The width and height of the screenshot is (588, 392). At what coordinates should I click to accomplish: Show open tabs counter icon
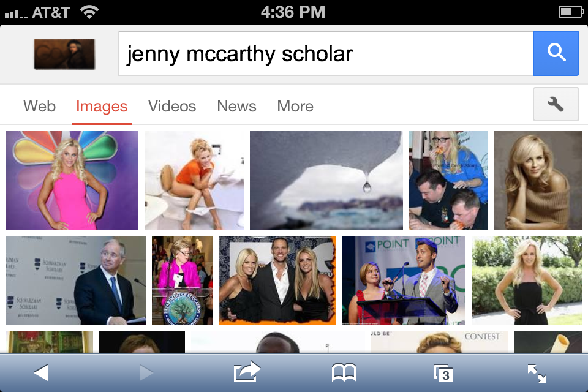pyautogui.click(x=443, y=373)
